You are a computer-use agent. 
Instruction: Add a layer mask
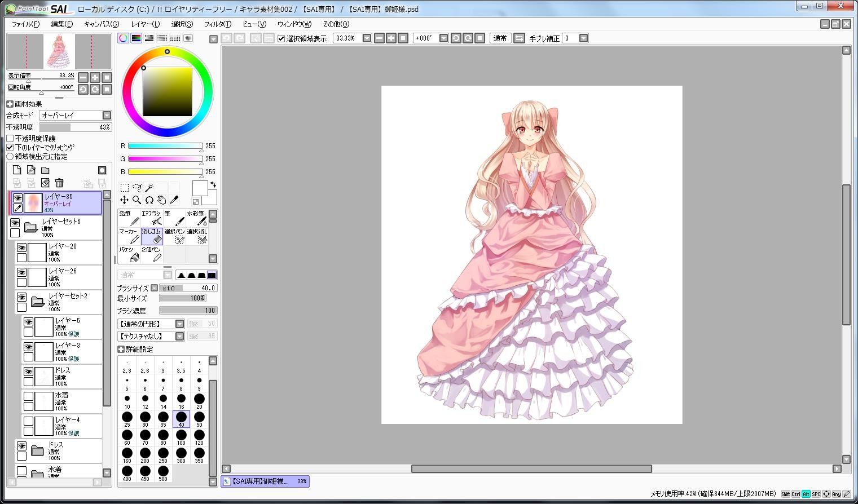click(102, 170)
